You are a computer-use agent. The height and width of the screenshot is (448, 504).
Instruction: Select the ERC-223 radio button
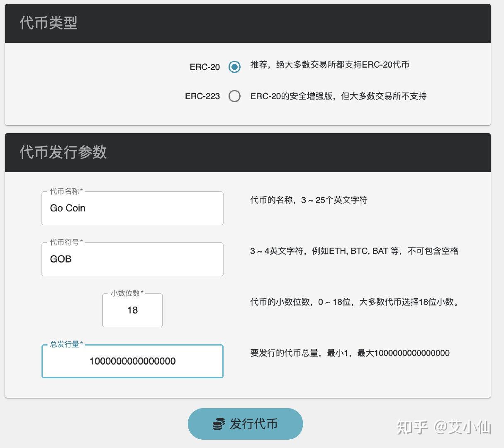[235, 96]
